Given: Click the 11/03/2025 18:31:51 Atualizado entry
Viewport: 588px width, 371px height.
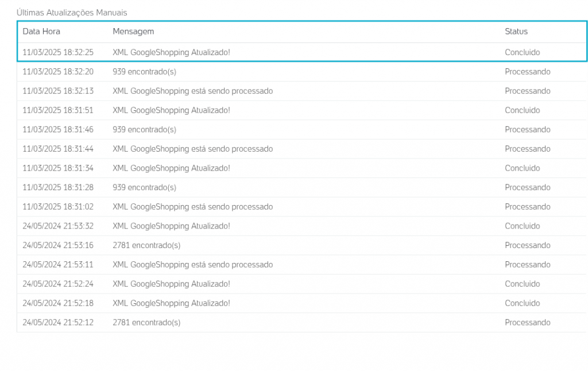Looking at the screenshot, I should click(302, 110).
